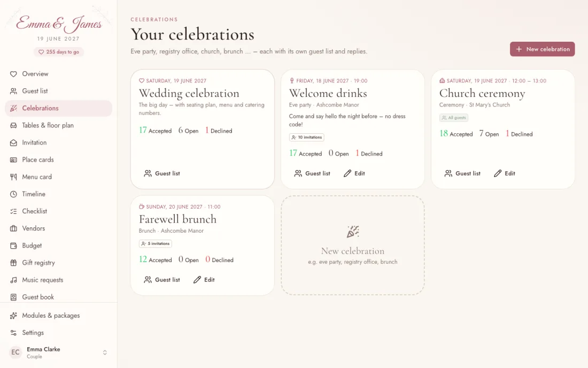Click the party popper icon in empty card

(353, 232)
